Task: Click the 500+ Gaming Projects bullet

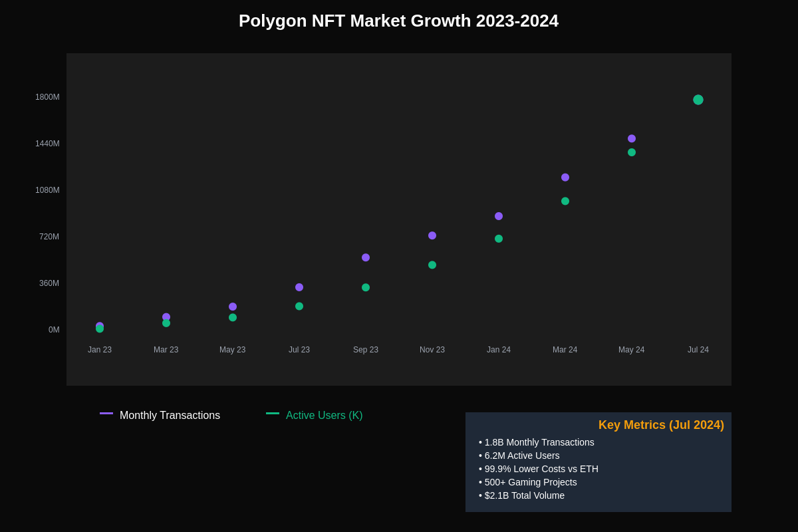Action: coord(528,482)
